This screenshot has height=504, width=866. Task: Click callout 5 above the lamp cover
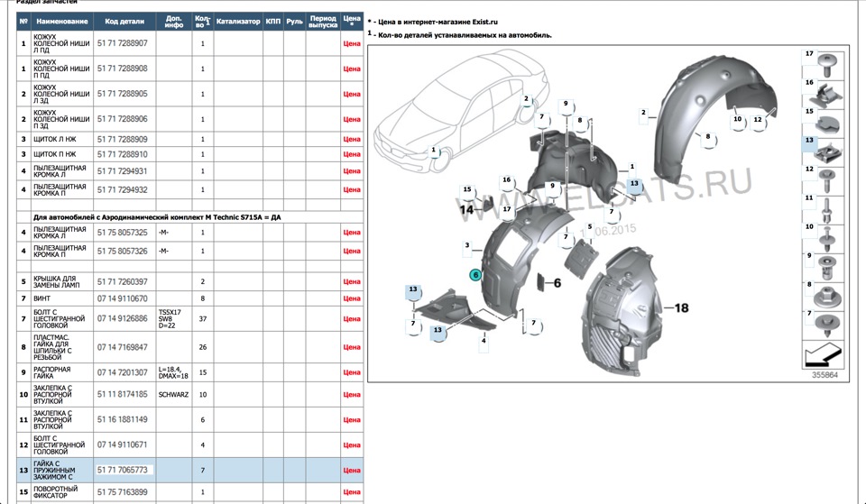(590, 227)
